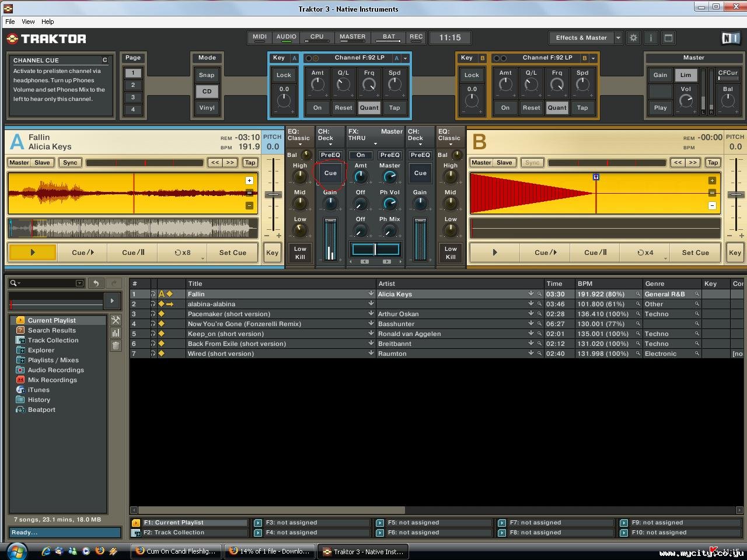This screenshot has height=560, width=747.
Task: Open the View menu
Action: coord(28,22)
